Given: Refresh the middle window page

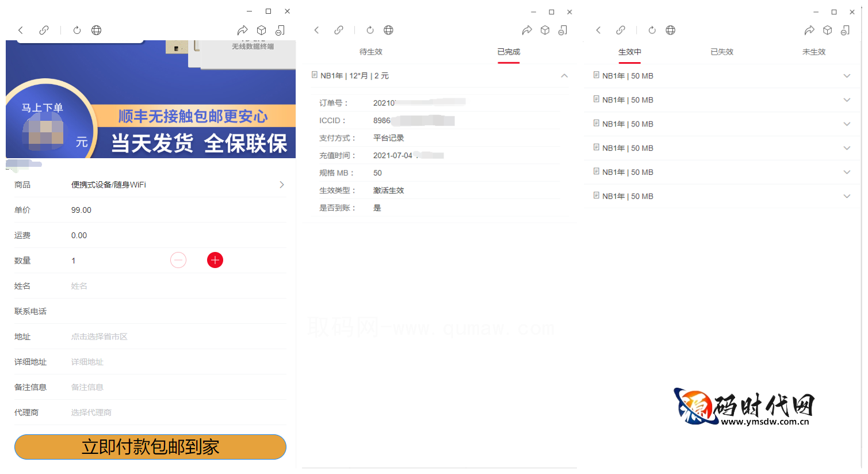Looking at the screenshot, I should [370, 30].
